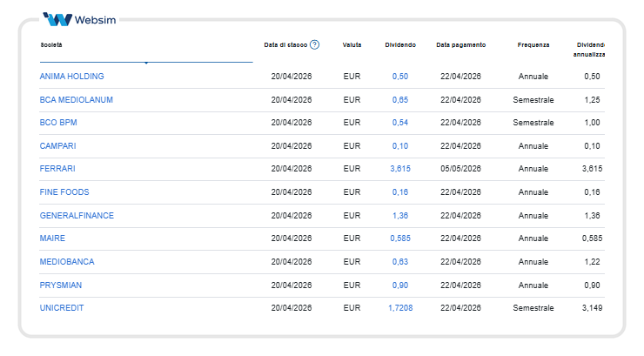
Task: Click the Società column header
Action: [51, 44]
